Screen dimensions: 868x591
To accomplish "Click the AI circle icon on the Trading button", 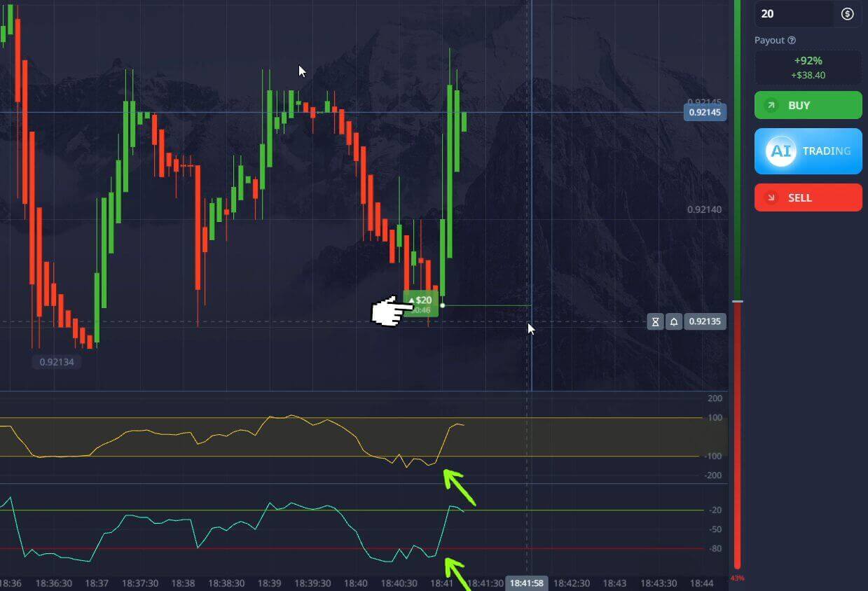I will (x=780, y=151).
